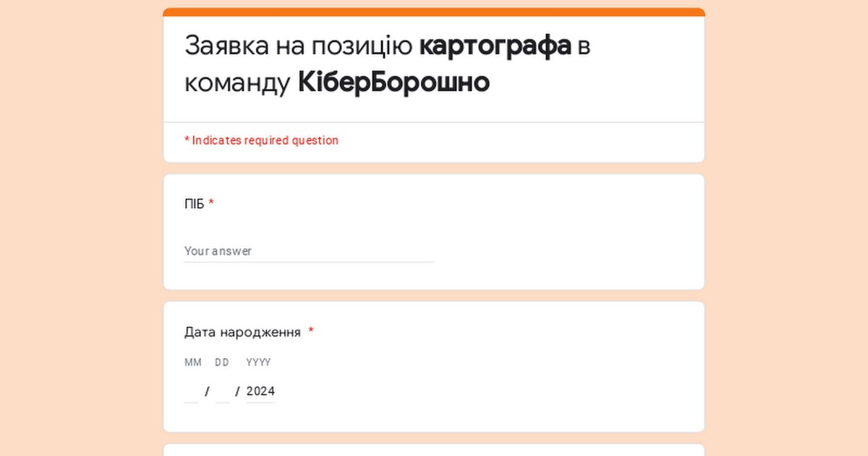Click the bold word "картографа" in title
The image size is (868, 456).
495,46
